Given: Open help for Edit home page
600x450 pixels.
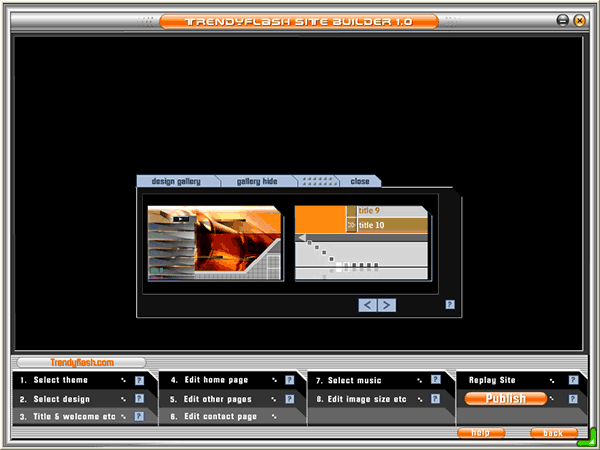Looking at the screenshot, I should [x=290, y=380].
